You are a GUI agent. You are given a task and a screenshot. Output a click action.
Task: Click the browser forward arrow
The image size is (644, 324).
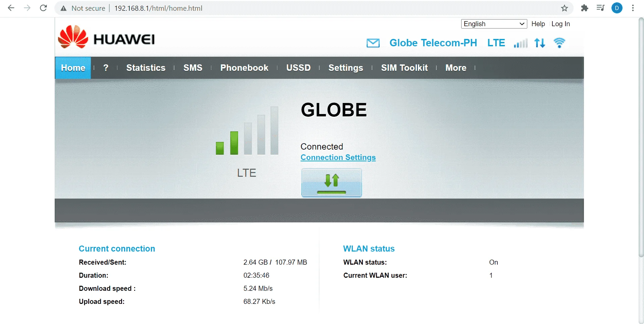pos(27,8)
